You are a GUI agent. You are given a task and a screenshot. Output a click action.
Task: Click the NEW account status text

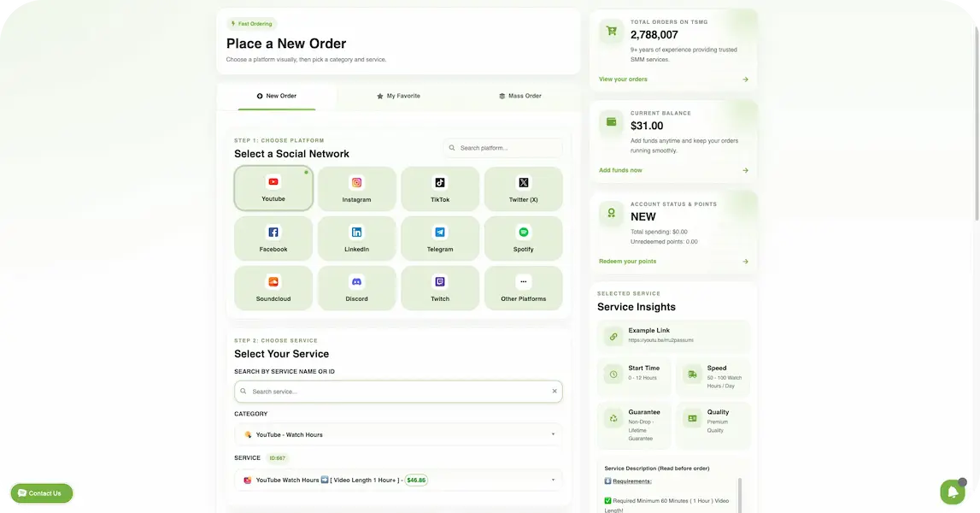click(x=643, y=217)
